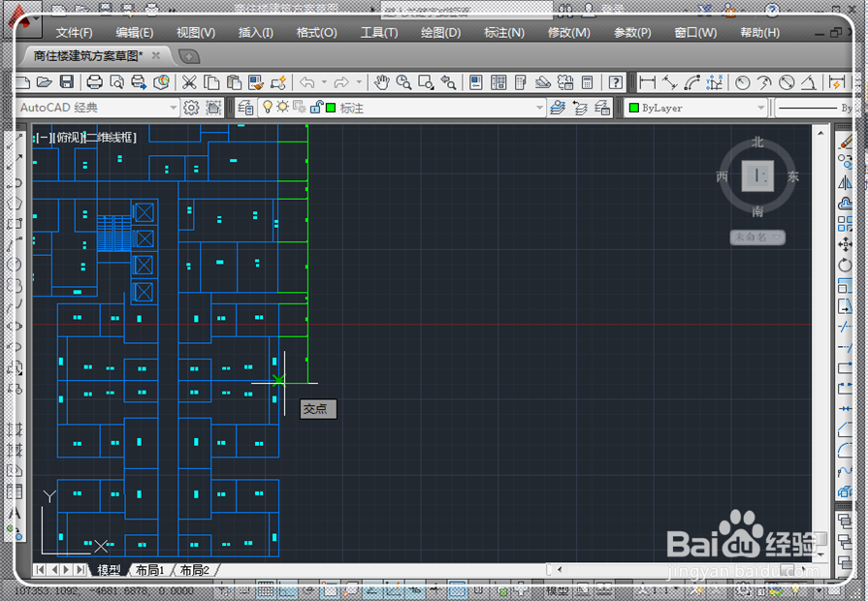
Task: Select the Diameter dimension tool
Action: (x=787, y=83)
